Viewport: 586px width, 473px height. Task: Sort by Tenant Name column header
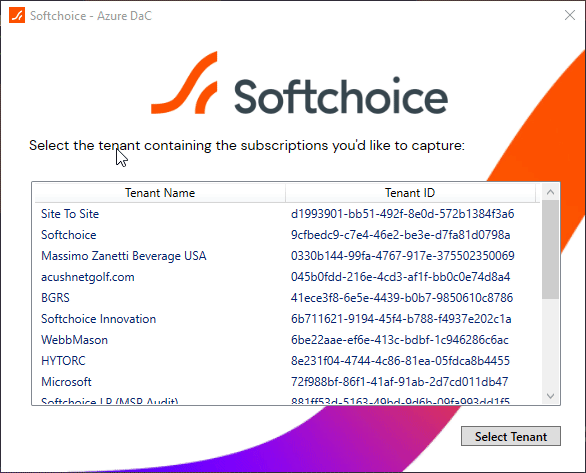click(160, 193)
